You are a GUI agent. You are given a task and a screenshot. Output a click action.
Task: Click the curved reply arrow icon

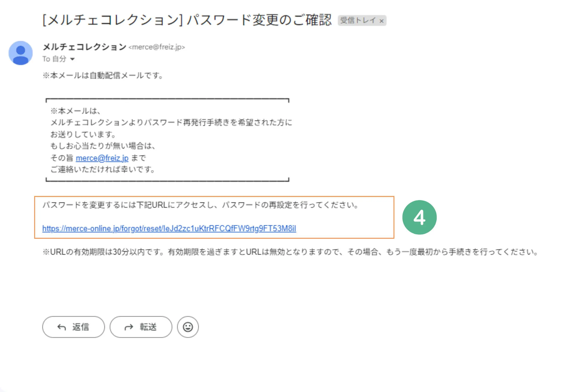pyautogui.click(x=62, y=327)
